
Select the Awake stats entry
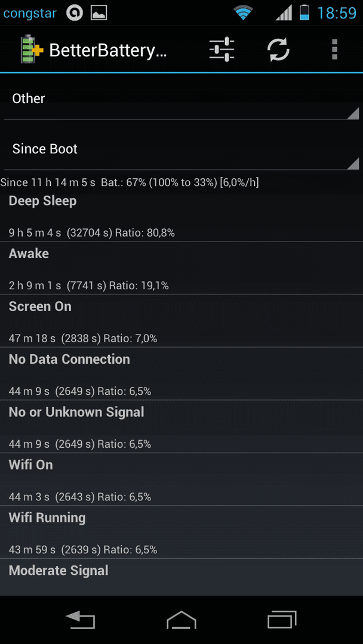181,268
